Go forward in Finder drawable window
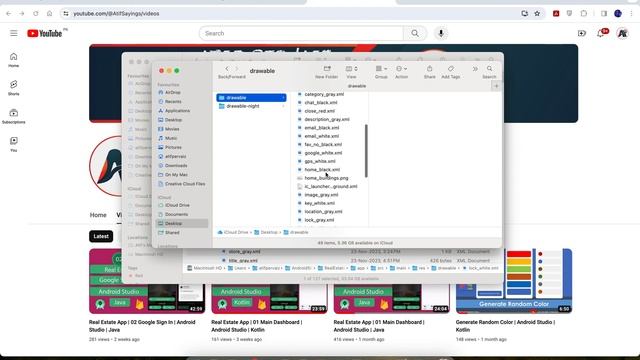The height and width of the screenshot is (360, 640). [x=237, y=69]
